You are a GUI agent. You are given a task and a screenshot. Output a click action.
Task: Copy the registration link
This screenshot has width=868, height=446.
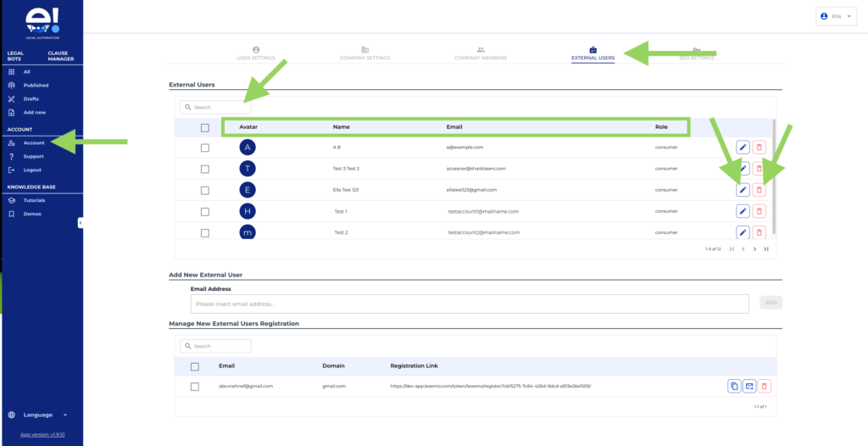point(734,386)
